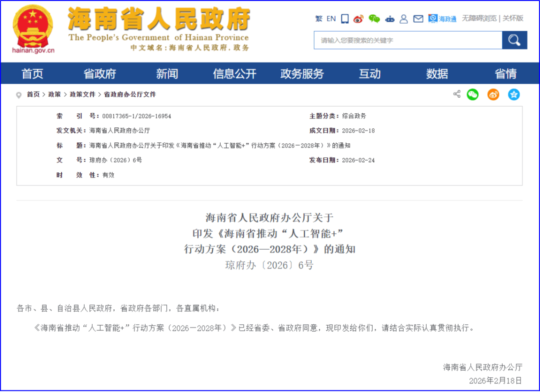The width and height of the screenshot is (540, 392).
Task: Share article via orange Weibo circle icon
Action: tap(493, 94)
